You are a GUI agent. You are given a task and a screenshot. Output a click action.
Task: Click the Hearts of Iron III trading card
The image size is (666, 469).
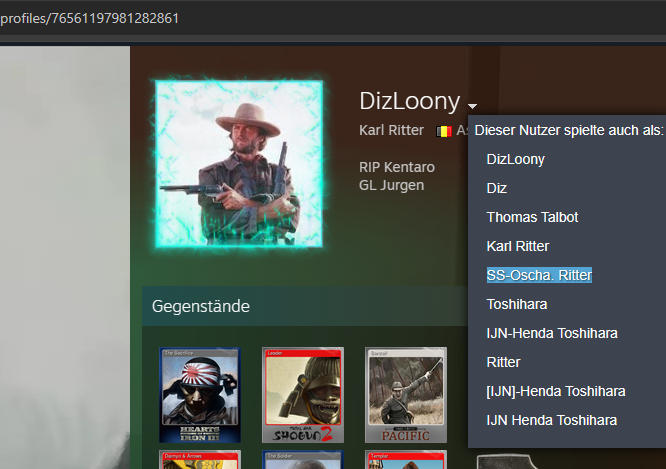point(199,395)
